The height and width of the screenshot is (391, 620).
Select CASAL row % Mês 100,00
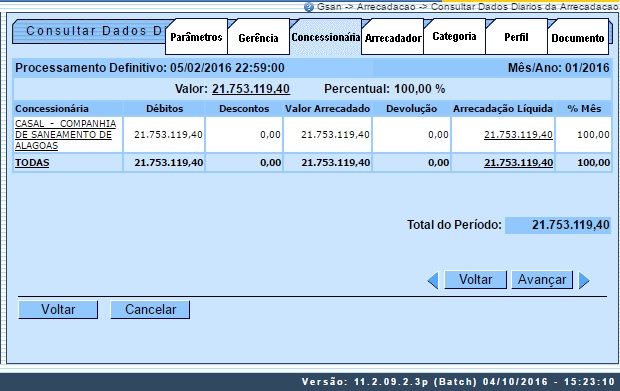pos(593,135)
